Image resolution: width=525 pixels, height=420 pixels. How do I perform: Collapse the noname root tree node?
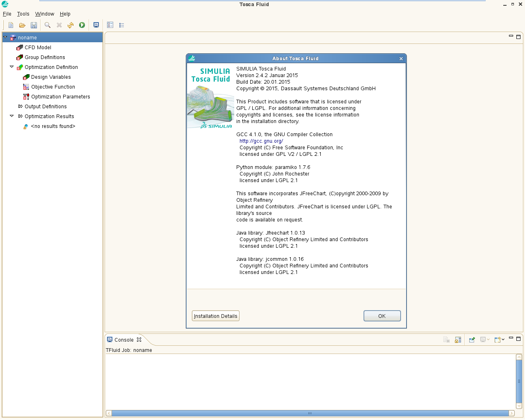click(5, 37)
